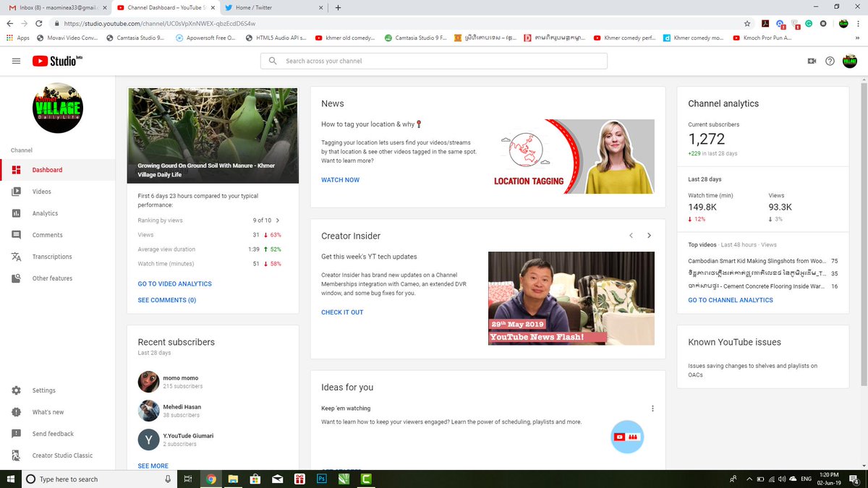The height and width of the screenshot is (488, 868).
Task: Reload the page
Action: tap(41, 23)
